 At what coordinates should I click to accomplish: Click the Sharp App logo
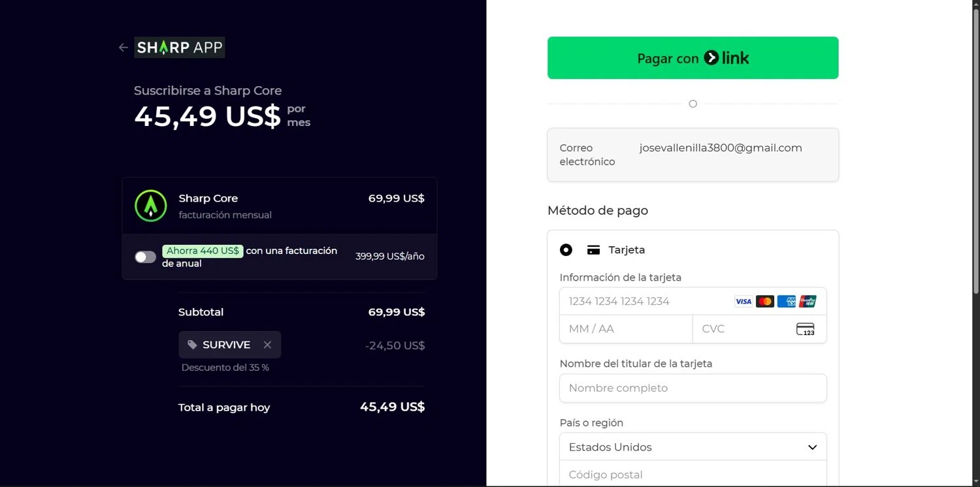coord(180,48)
